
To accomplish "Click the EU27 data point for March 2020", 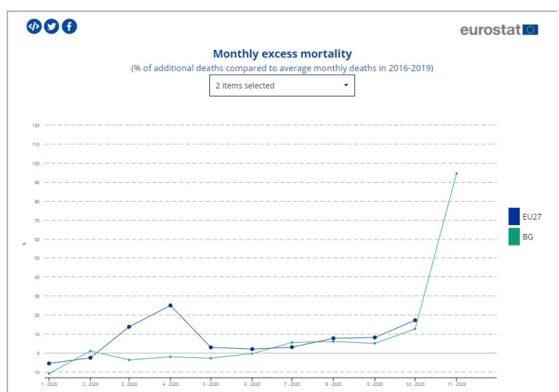I will 129,327.
